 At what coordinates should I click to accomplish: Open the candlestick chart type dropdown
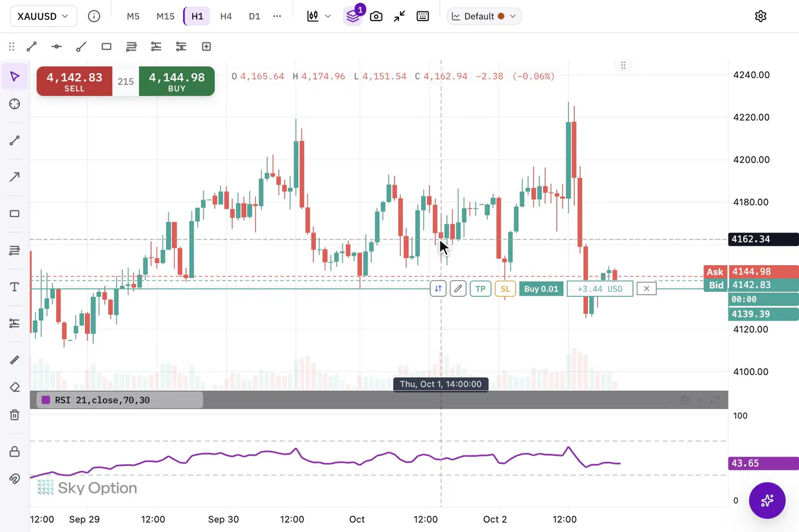coord(319,16)
